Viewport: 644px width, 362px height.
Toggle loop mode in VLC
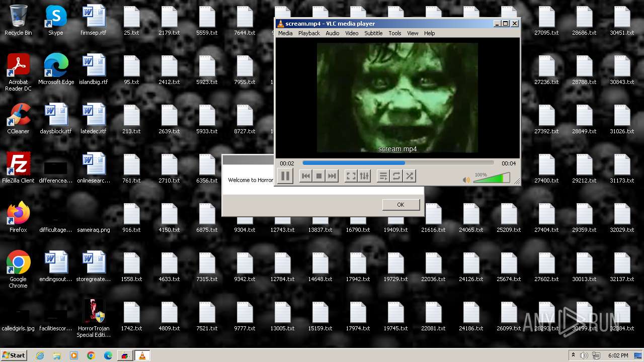pos(396,176)
